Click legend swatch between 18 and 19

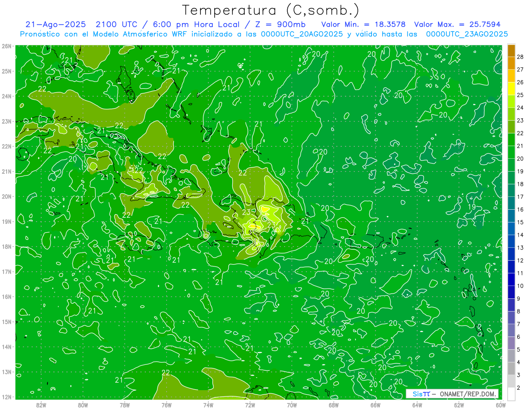511,178
